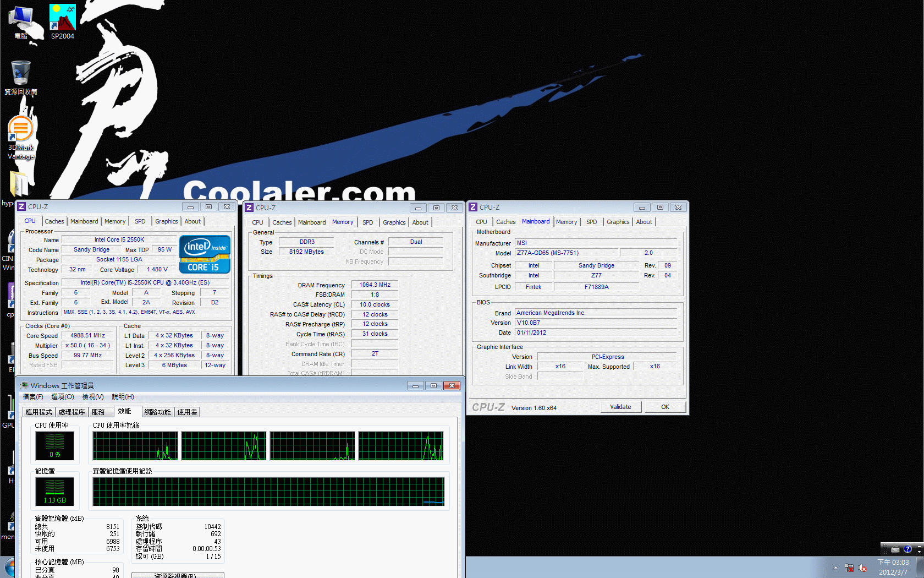Click the first CPU usage history graph

coord(135,446)
